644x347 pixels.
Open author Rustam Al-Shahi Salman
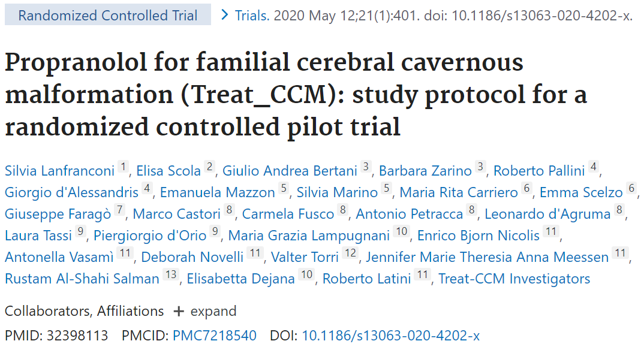82,279
